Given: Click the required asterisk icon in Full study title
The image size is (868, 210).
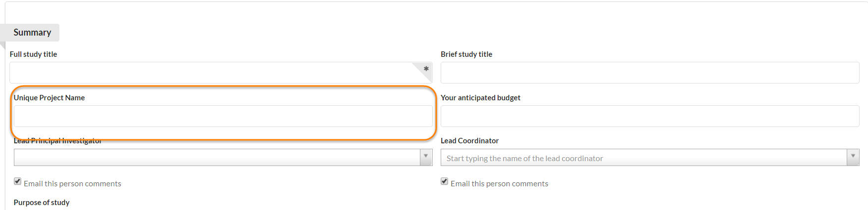Looking at the screenshot, I should coord(426,69).
